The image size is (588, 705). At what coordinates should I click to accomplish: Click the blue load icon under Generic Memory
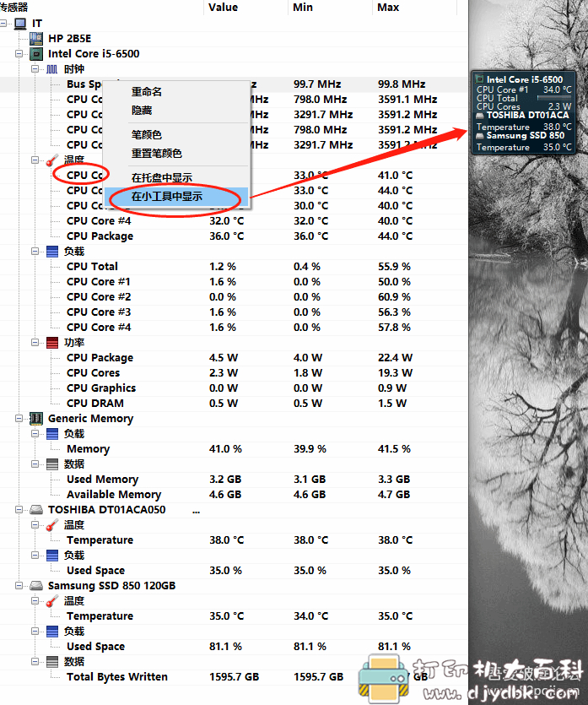click(x=52, y=434)
